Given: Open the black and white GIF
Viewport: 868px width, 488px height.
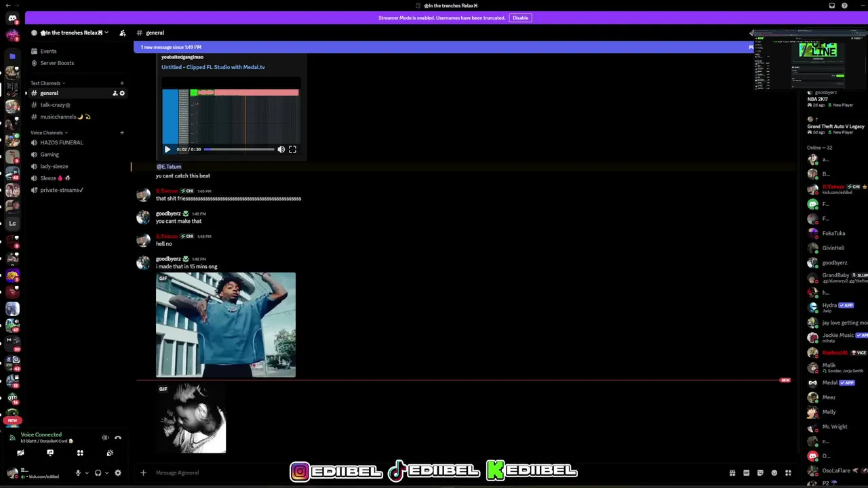Looking at the screenshot, I should click(191, 418).
